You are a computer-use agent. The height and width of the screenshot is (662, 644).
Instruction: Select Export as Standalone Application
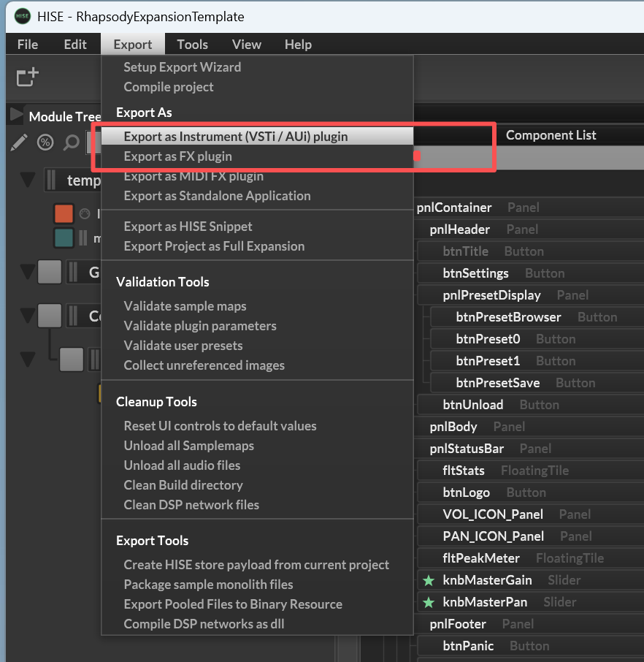point(217,196)
